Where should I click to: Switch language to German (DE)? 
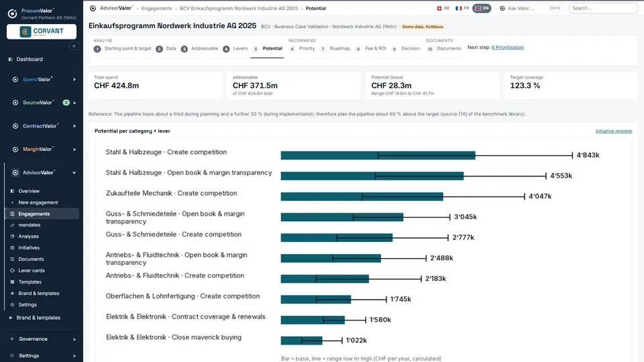coord(443,8)
